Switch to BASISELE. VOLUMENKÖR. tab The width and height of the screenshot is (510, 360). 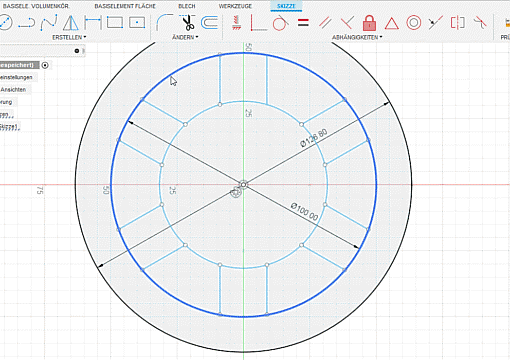[x=36, y=6]
